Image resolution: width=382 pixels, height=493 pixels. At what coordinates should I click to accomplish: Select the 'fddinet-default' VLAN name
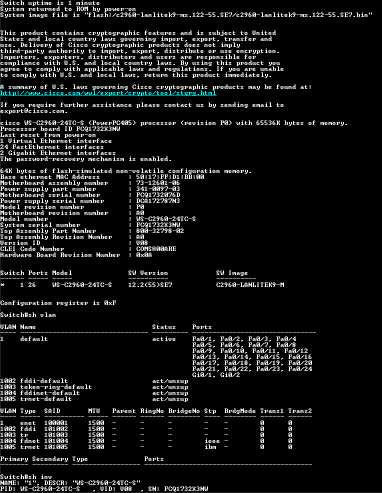click(50, 393)
